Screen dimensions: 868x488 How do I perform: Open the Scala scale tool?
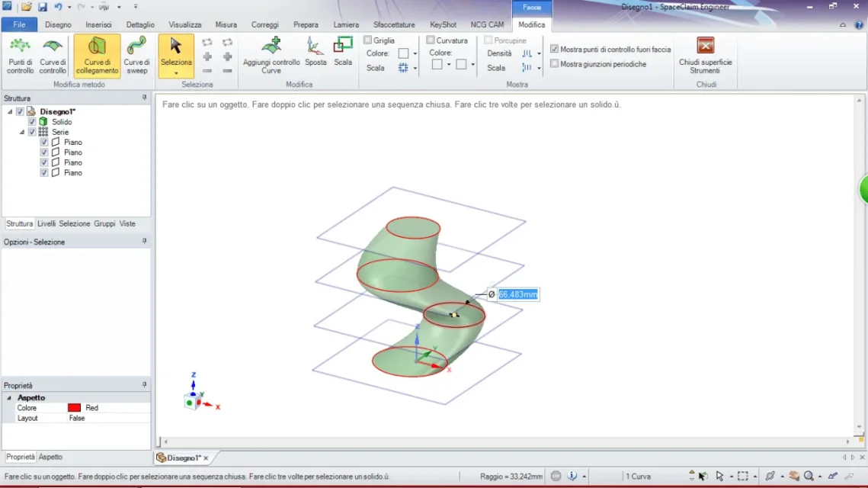coord(343,53)
